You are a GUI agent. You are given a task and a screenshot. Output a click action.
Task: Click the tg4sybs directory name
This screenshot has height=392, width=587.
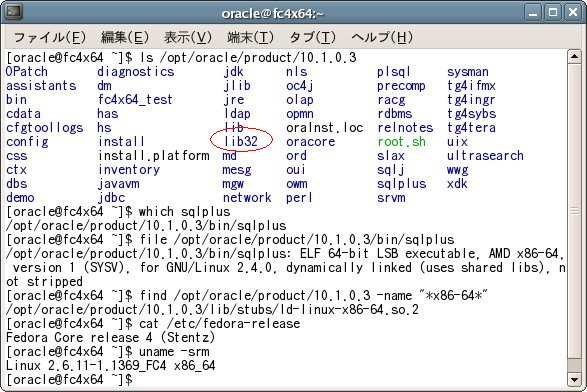(471, 114)
